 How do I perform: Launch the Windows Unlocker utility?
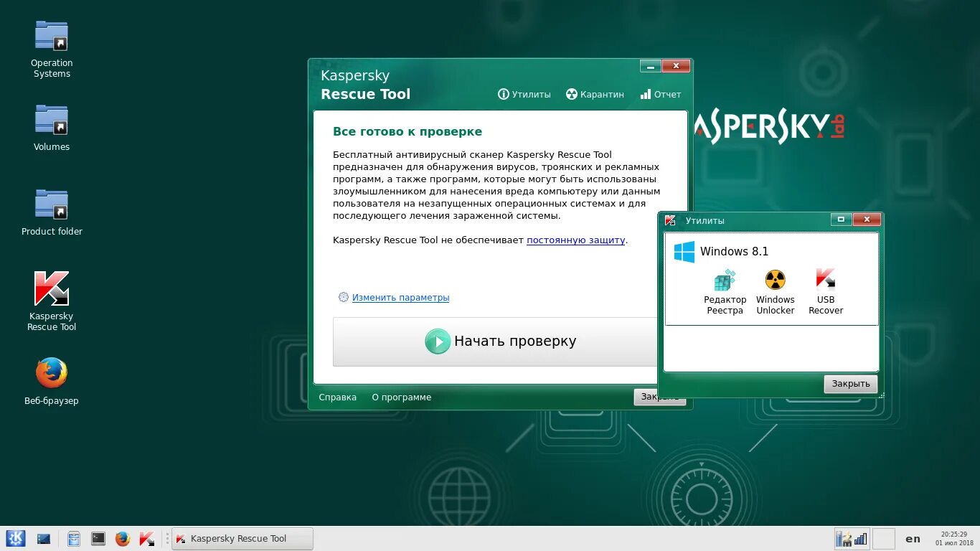click(x=776, y=293)
